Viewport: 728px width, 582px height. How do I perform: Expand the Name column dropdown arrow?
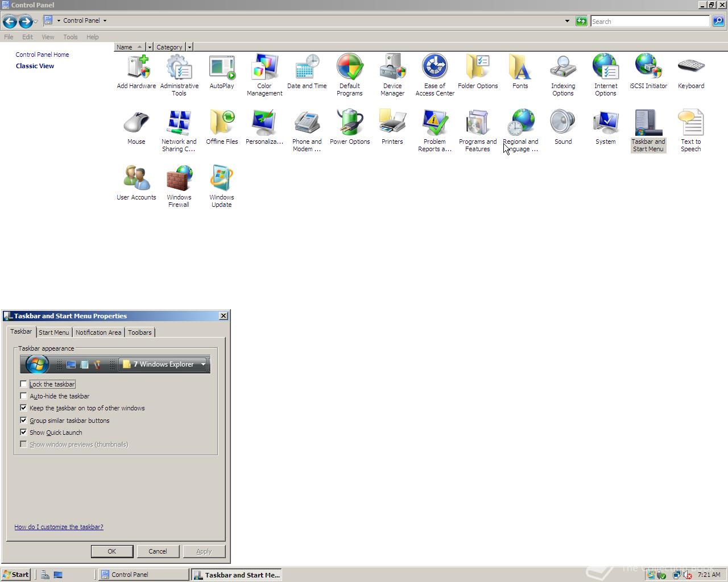click(x=150, y=47)
